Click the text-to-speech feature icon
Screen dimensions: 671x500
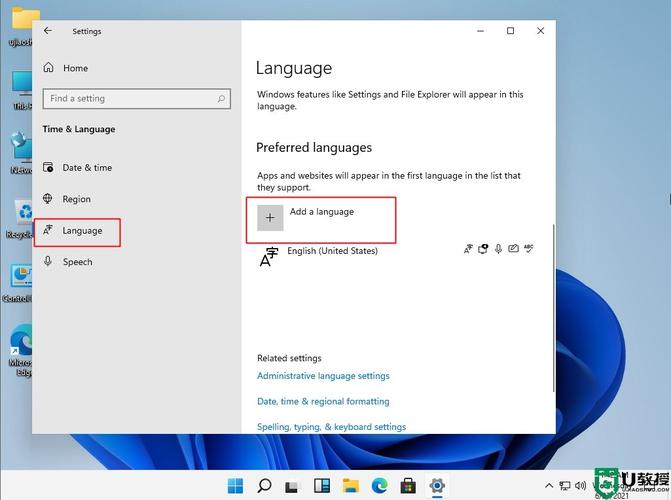pyautogui.click(x=483, y=249)
